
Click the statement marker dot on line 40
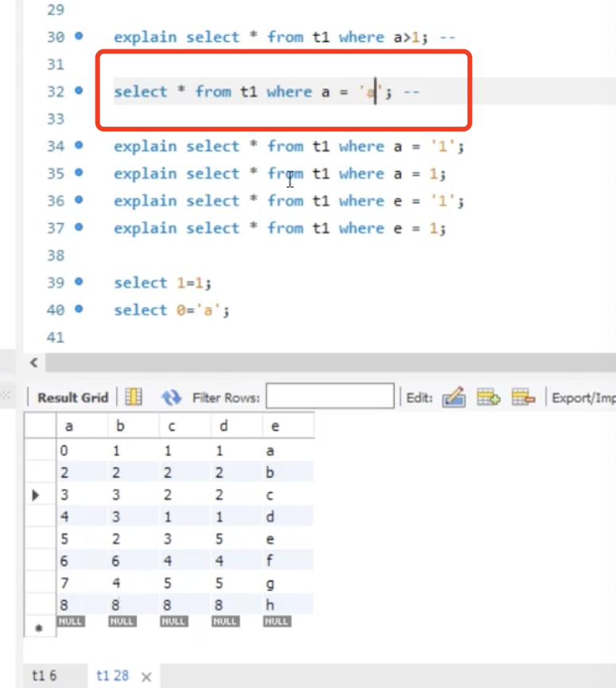pyautogui.click(x=78, y=310)
